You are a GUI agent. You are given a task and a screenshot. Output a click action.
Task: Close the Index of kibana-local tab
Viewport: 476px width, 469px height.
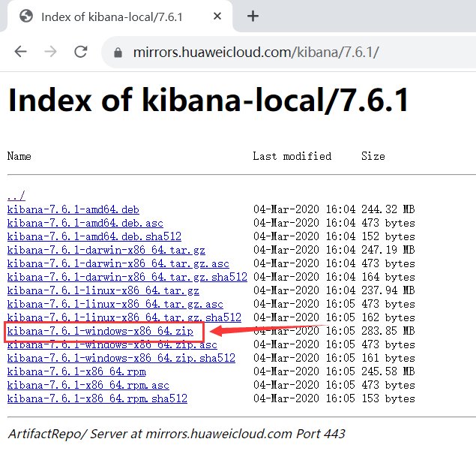coord(217,16)
